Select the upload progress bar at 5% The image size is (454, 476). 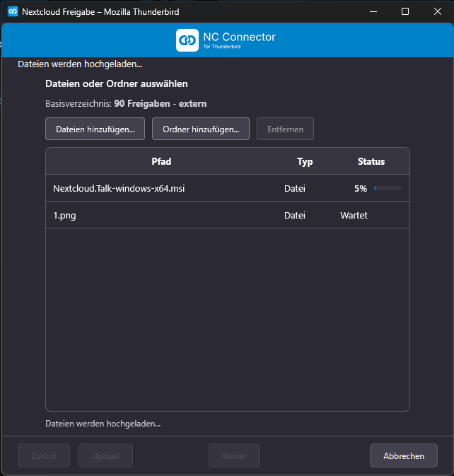(388, 188)
